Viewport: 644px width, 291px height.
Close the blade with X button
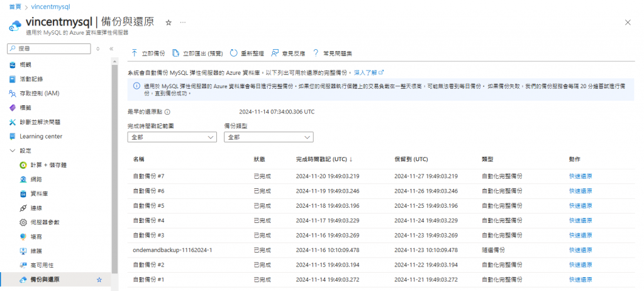pos(628,23)
